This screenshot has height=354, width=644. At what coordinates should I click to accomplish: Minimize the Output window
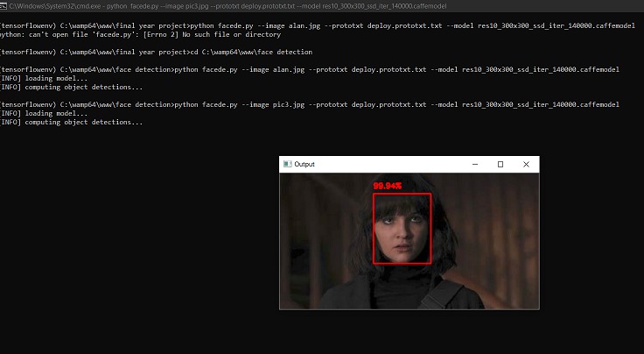[475, 165]
